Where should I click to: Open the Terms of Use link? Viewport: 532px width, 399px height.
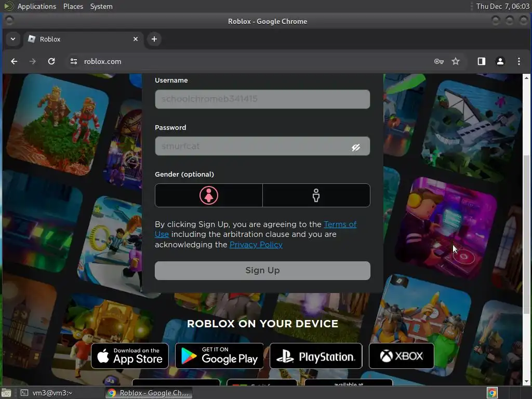pyautogui.click(x=340, y=224)
